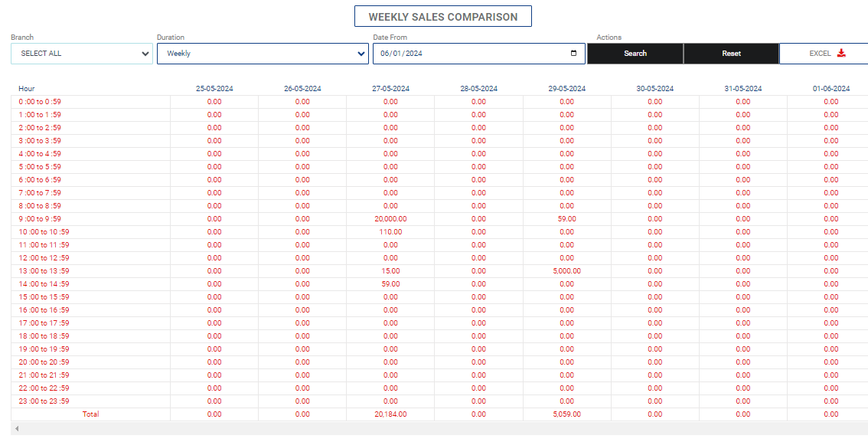Open the Duration dropdown set to Weekly

point(263,53)
